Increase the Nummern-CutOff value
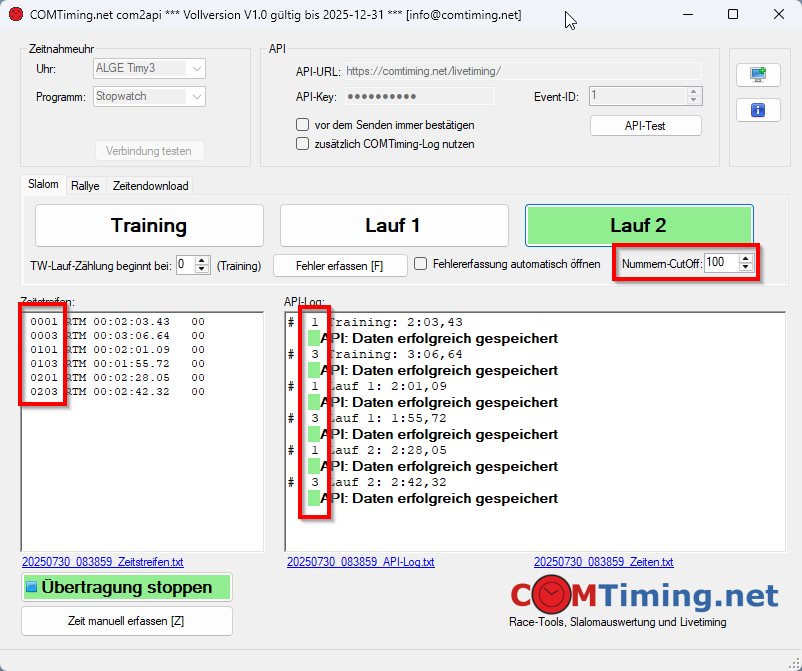This screenshot has width=802, height=671. click(746, 259)
